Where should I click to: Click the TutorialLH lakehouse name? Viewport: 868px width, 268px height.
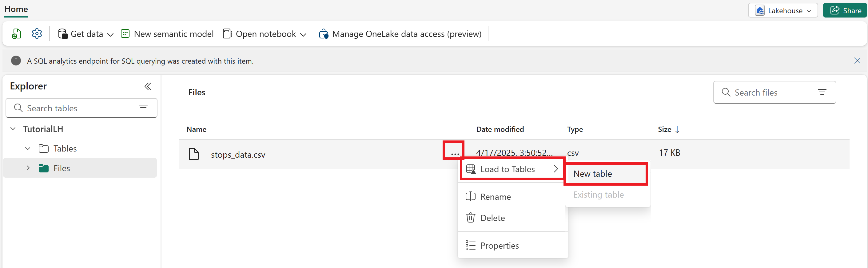pyautogui.click(x=43, y=129)
